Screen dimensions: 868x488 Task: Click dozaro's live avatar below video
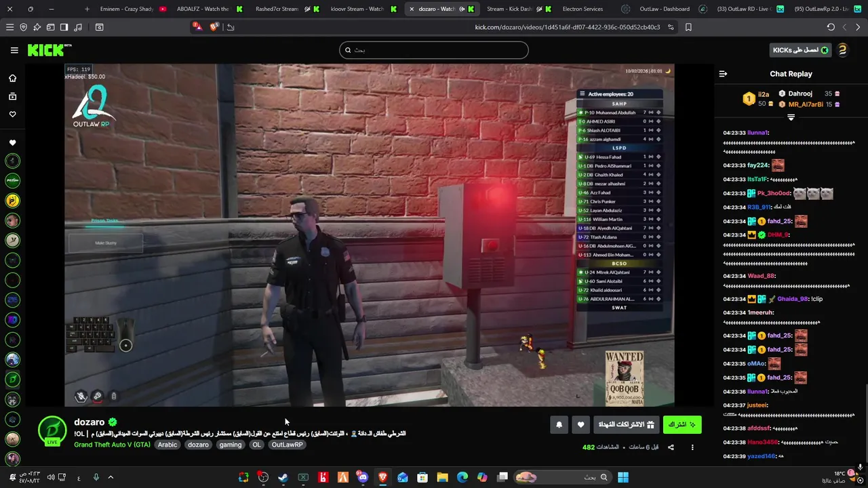(x=52, y=431)
